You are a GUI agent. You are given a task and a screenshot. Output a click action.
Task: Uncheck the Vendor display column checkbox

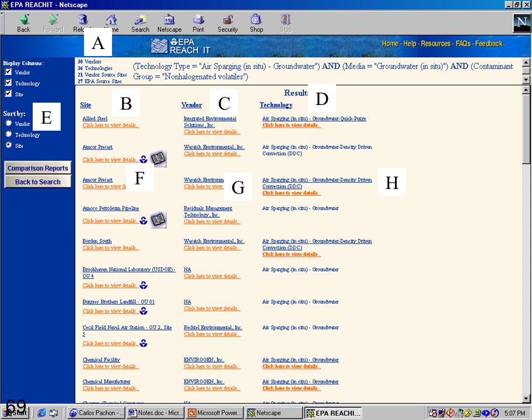tap(8, 72)
